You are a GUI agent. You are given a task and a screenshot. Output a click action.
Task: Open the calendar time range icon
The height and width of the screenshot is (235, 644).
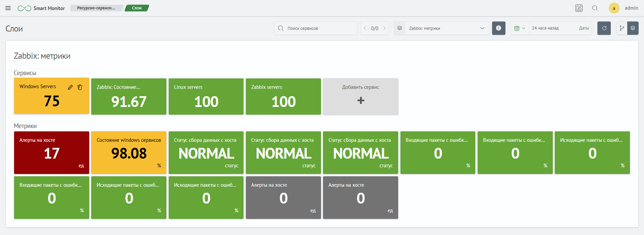click(520, 28)
